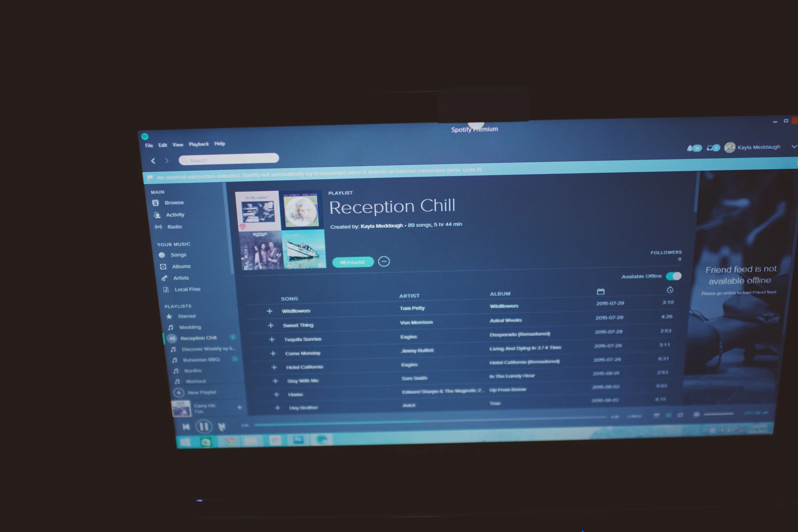Click the plus icon next to Hotel California

point(274,367)
